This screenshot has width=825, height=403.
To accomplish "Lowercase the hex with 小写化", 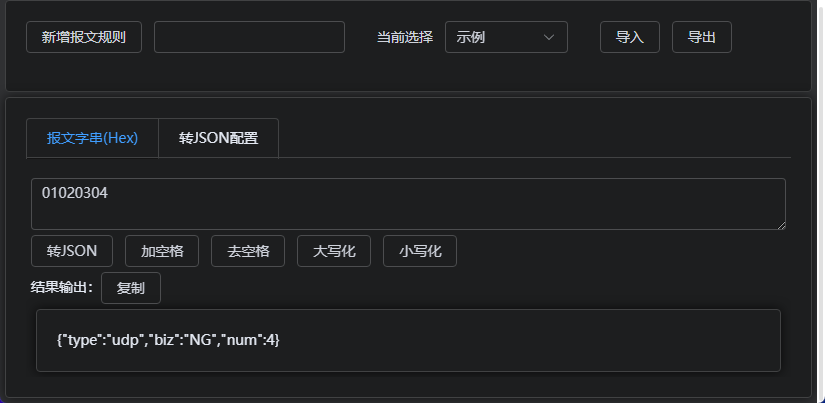I will pos(420,251).
